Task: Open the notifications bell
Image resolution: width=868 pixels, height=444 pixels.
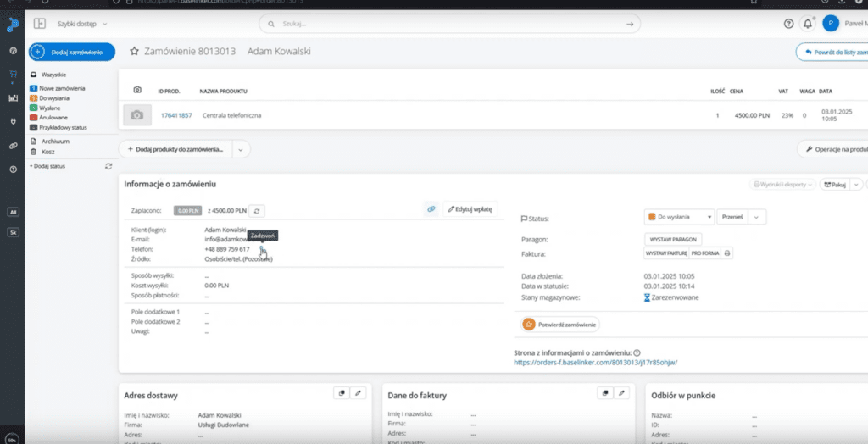Action: click(807, 24)
